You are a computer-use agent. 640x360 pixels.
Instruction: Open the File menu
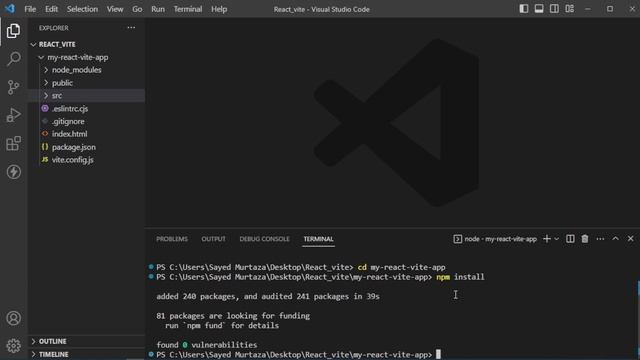(30, 9)
